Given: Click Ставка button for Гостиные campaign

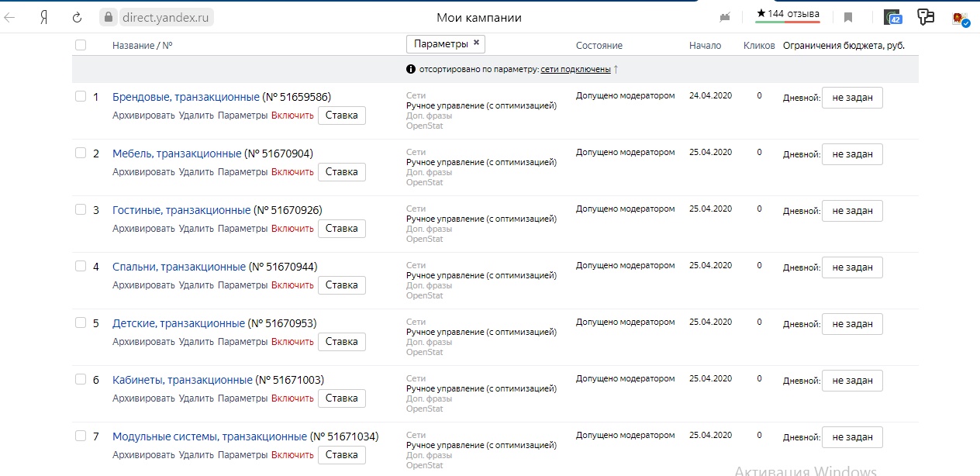Looking at the screenshot, I should [x=342, y=229].
